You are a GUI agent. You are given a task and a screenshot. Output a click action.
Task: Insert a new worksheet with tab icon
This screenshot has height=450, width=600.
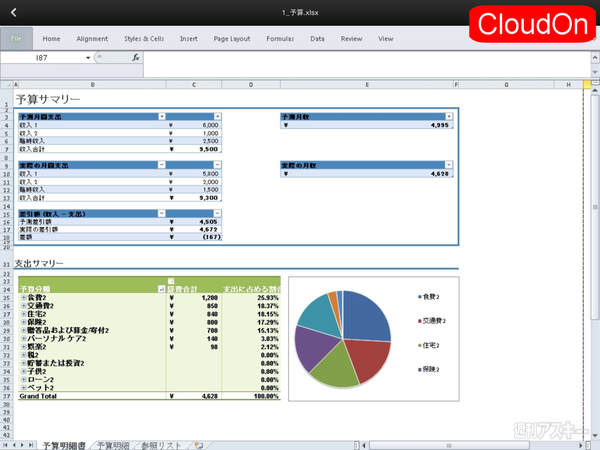click(x=199, y=445)
